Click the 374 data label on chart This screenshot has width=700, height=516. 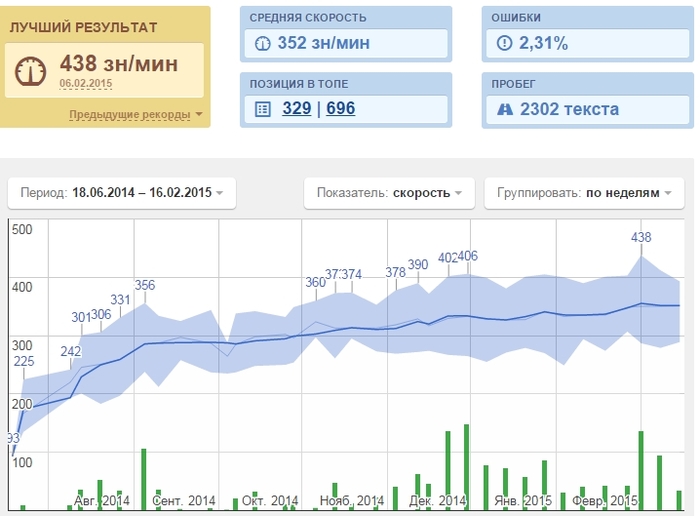[352, 274]
